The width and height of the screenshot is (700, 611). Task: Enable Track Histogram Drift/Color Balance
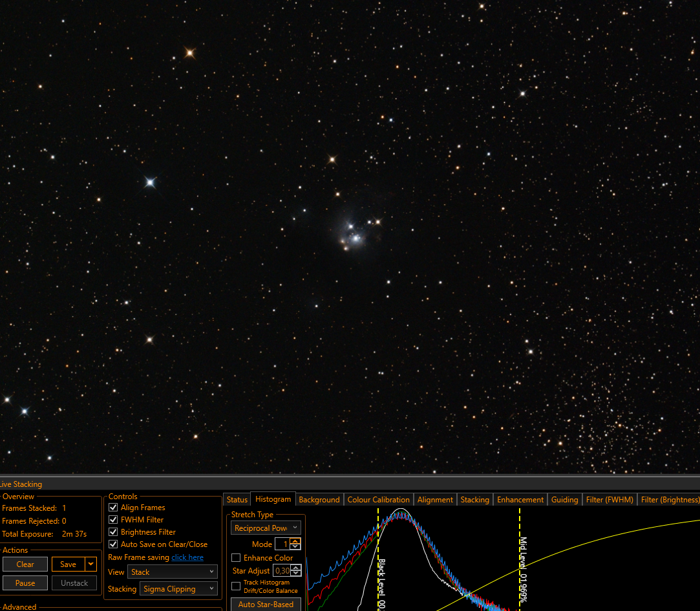coord(236,586)
